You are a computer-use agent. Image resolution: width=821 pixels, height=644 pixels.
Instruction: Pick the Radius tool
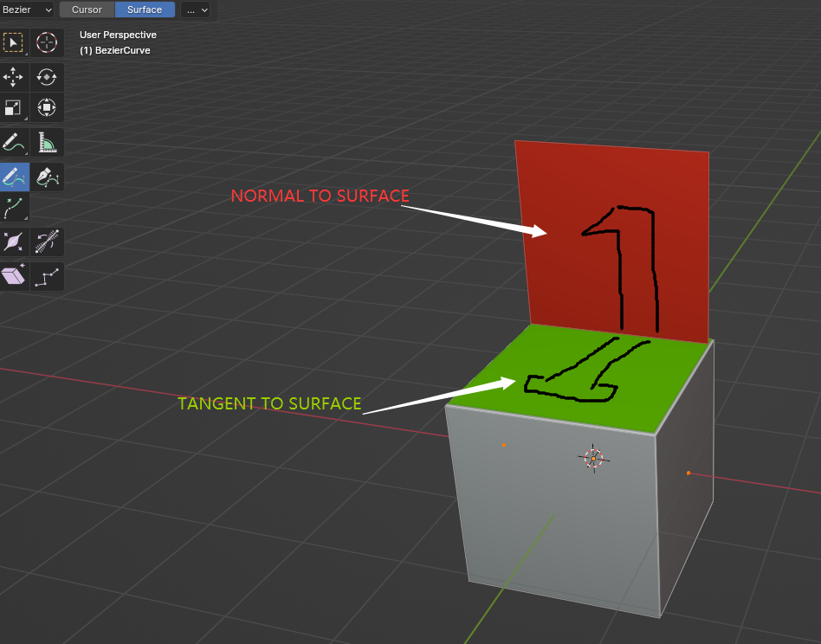point(13,242)
